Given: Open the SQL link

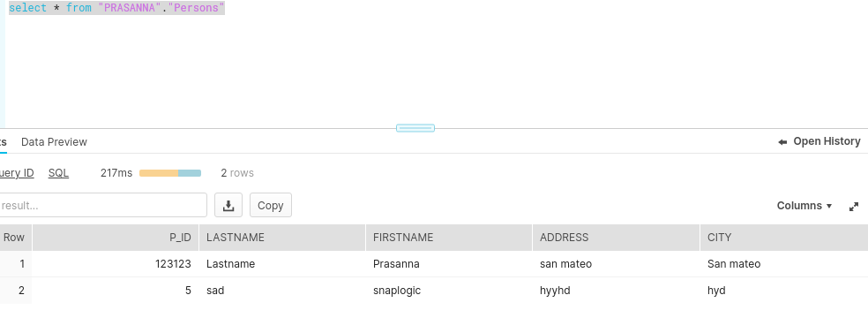Looking at the screenshot, I should [x=59, y=173].
